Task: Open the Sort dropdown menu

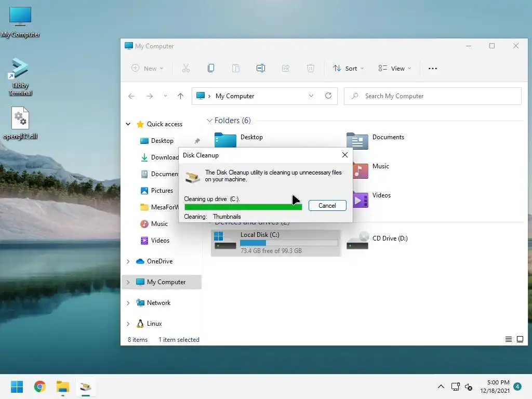Action: tap(348, 68)
